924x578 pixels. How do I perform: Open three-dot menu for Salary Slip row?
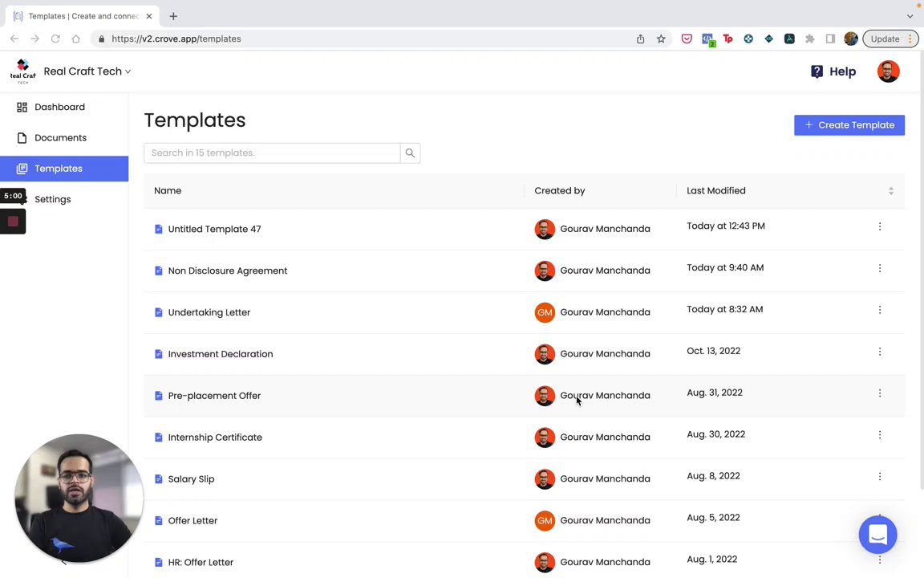(x=879, y=477)
